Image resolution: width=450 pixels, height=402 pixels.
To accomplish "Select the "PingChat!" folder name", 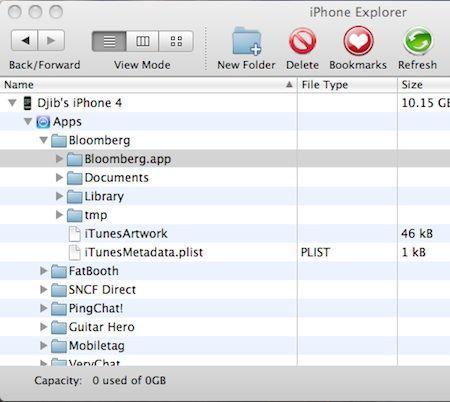I will coord(96,309).
